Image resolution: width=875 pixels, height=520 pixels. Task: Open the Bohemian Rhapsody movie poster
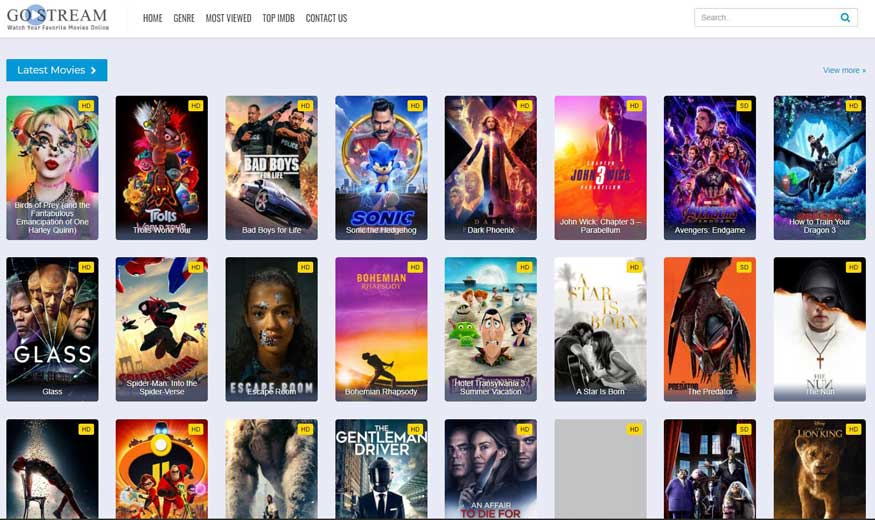[x=381, y=329]
